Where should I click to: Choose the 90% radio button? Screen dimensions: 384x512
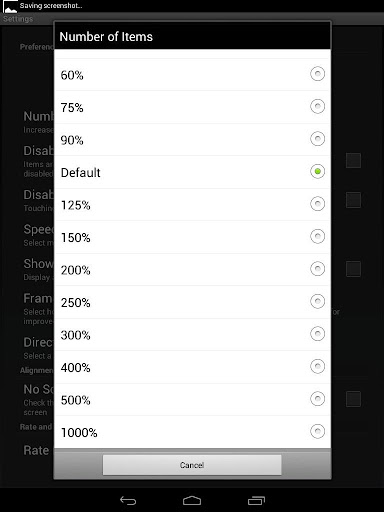point(317,139)
